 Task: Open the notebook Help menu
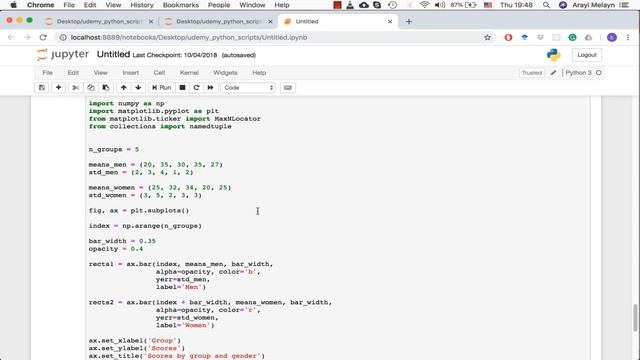259,73
